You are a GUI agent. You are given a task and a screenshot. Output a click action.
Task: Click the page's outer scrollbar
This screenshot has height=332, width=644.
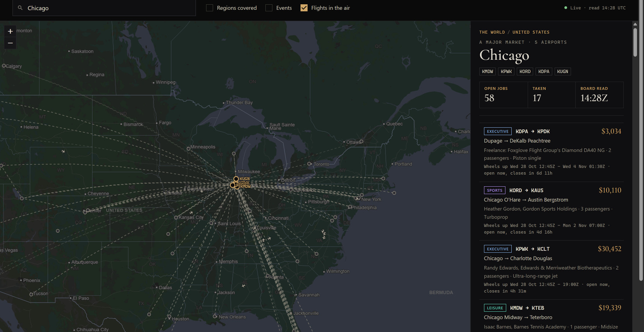point(641,141)
